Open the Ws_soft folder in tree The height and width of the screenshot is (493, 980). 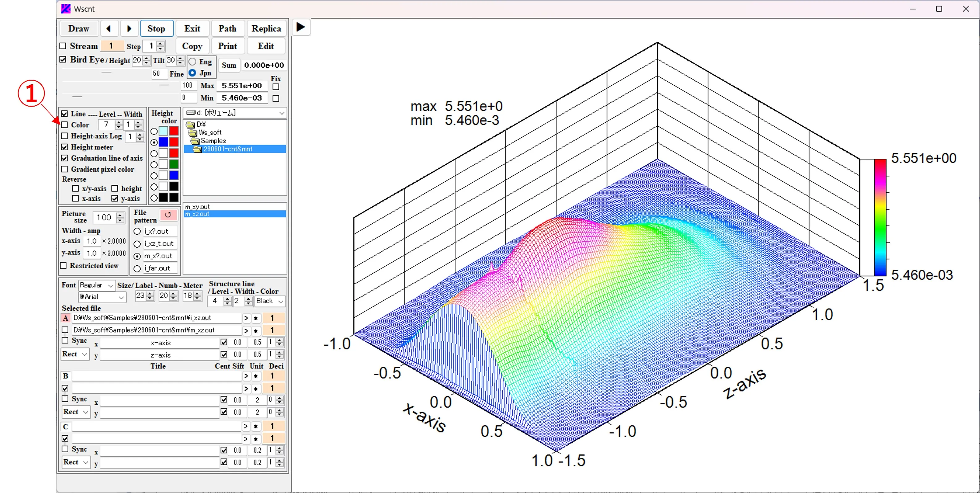coord(209,133)
